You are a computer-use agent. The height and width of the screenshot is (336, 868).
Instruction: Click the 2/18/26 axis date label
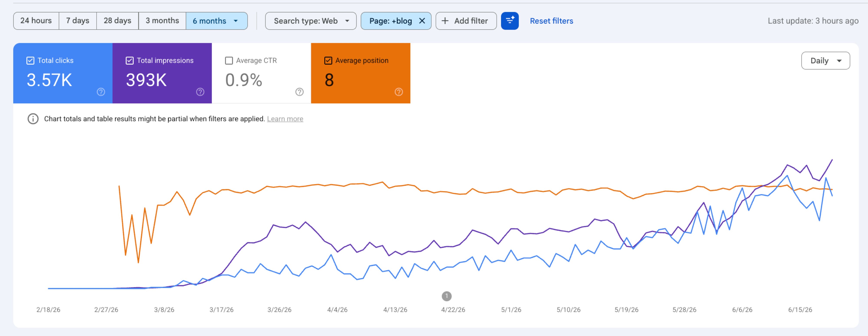pyautogui.click(x=48, y=310)
